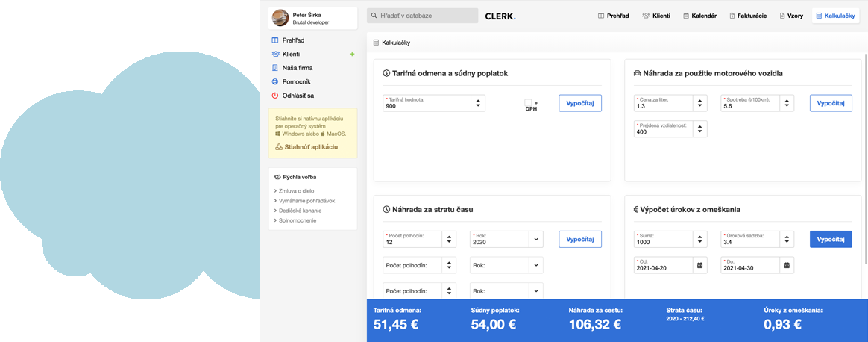The height and width of the screenshot is (342, 868).
Task: Open calendar picker in the Do date field
Action: coord(787,265)
